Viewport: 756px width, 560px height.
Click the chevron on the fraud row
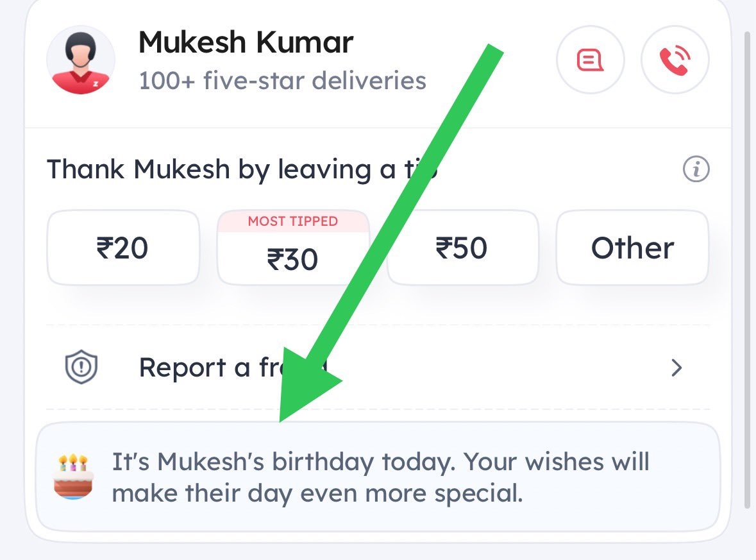tap(676, 368)
